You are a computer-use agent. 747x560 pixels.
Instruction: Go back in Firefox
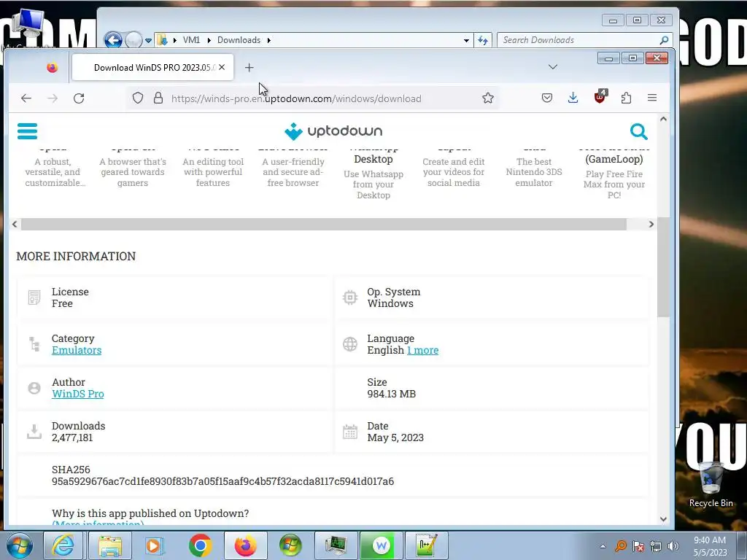point(26,98)
